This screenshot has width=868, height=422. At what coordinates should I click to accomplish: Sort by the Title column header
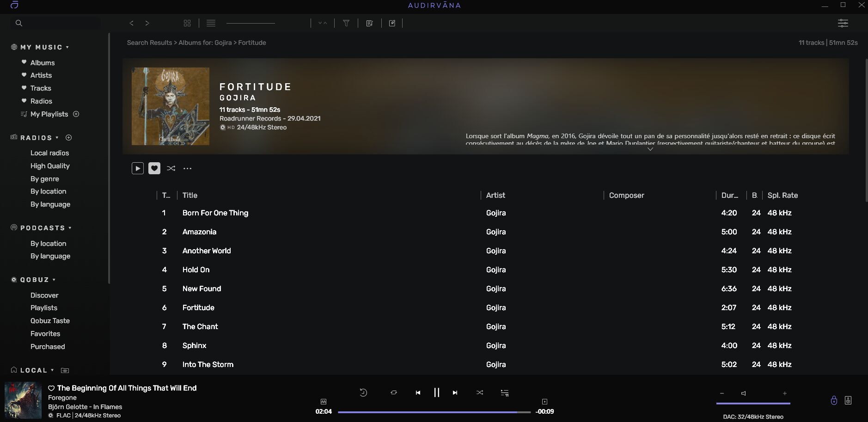[x=190, y=195]
